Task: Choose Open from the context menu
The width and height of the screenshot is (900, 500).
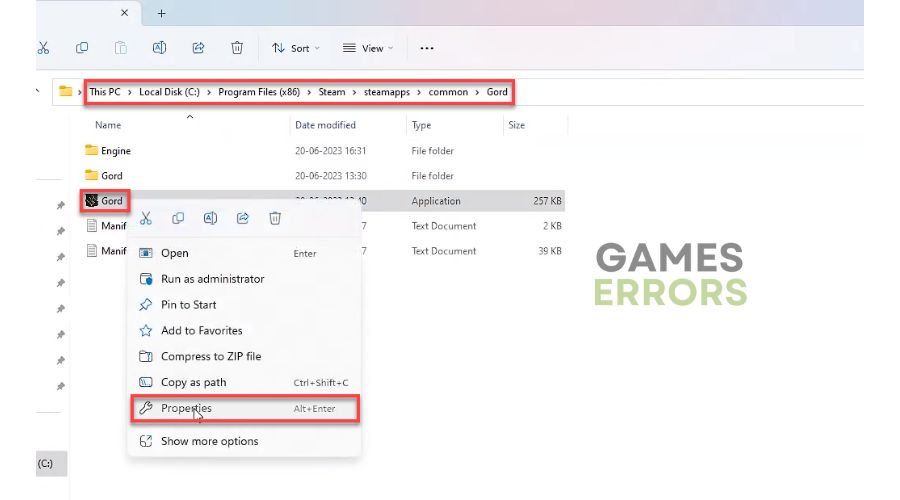Action: (245, 253)
